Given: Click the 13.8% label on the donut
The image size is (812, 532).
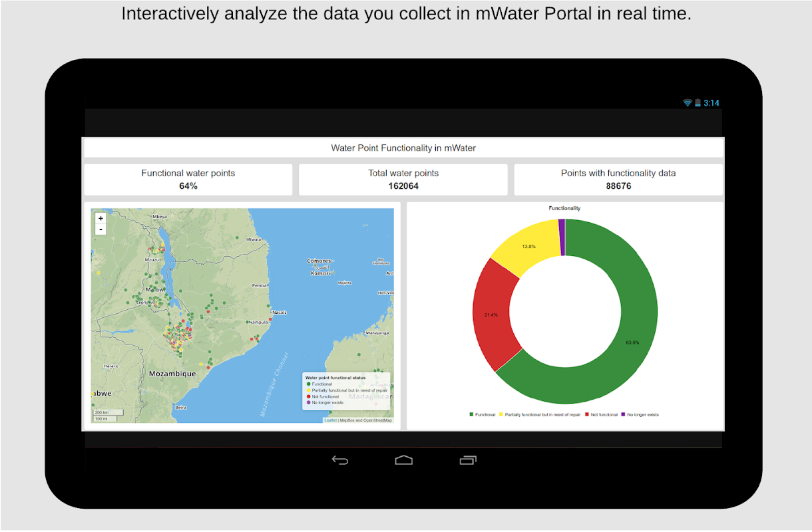Looking at the screenshot, I should coord(528,247).
